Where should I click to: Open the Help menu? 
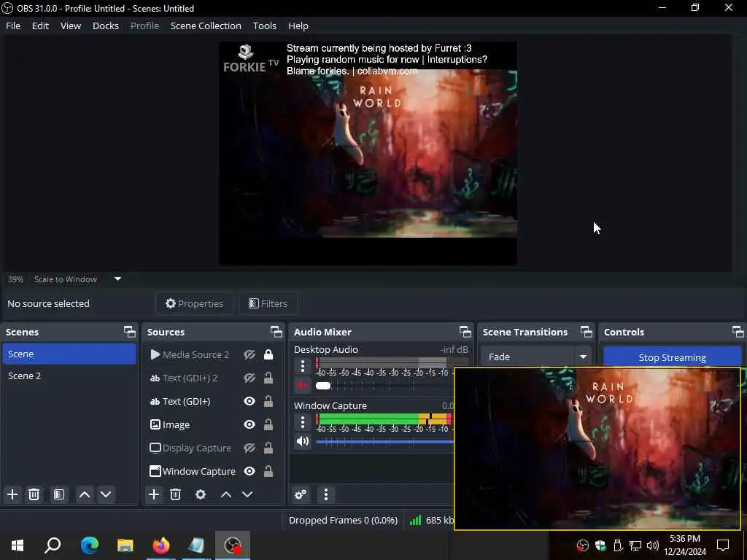pos(298,26)
